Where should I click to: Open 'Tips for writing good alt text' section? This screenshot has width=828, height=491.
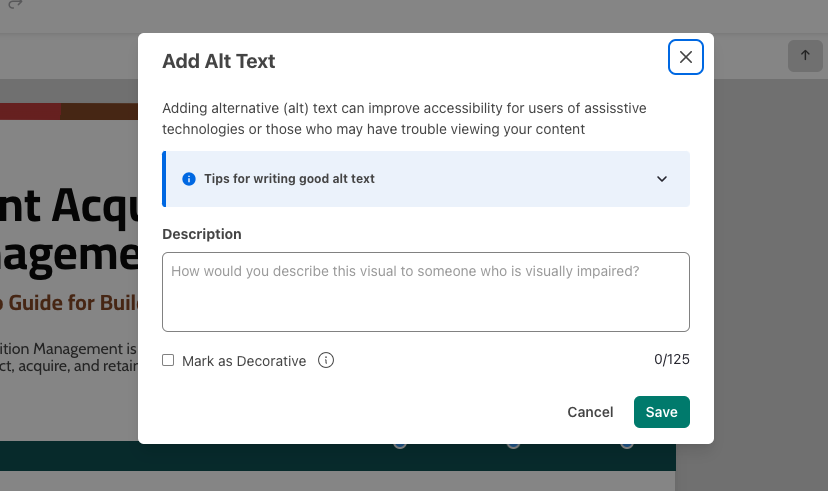289,179
